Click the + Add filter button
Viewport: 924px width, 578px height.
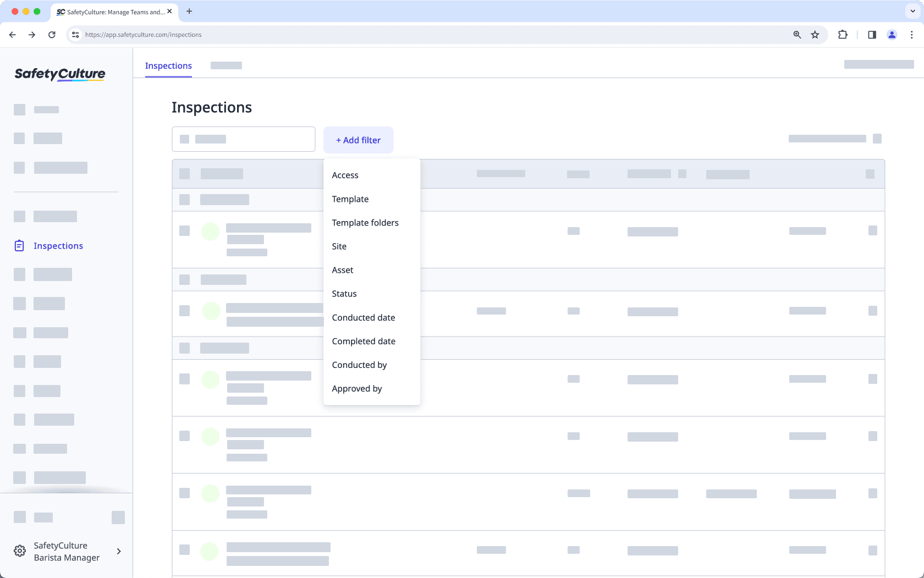(358, 140)
